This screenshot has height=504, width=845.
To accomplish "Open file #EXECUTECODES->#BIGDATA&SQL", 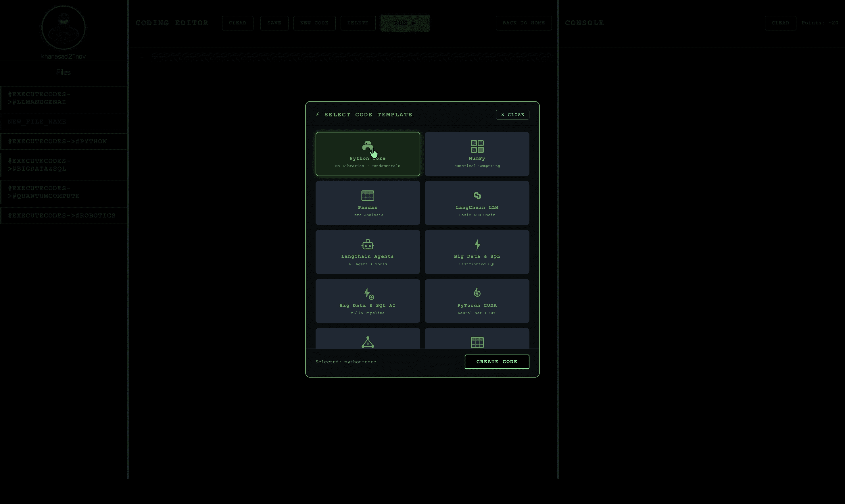I will click(x=64, y=165).
